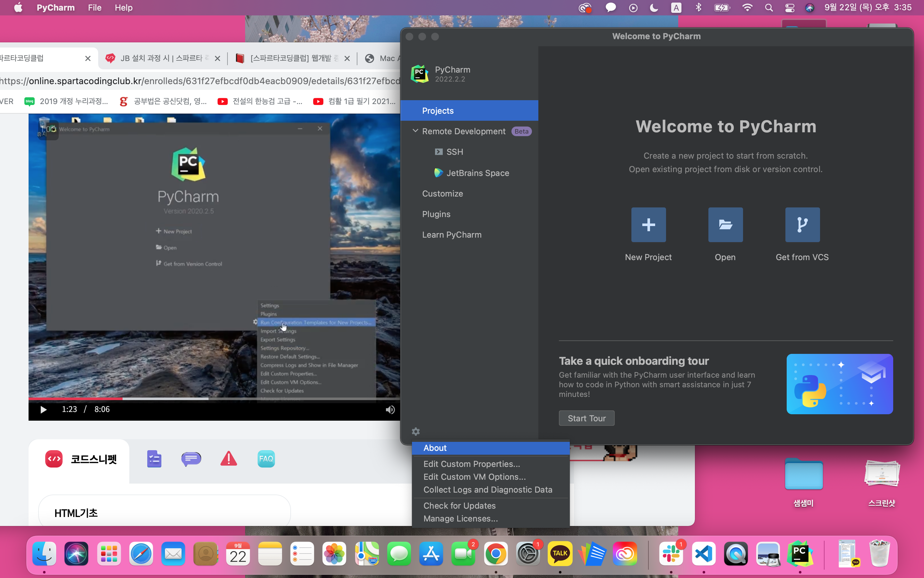Screen dimensions: 924x578
Task: Open KakaoTalk from the Dock
Action: point(560,554)
